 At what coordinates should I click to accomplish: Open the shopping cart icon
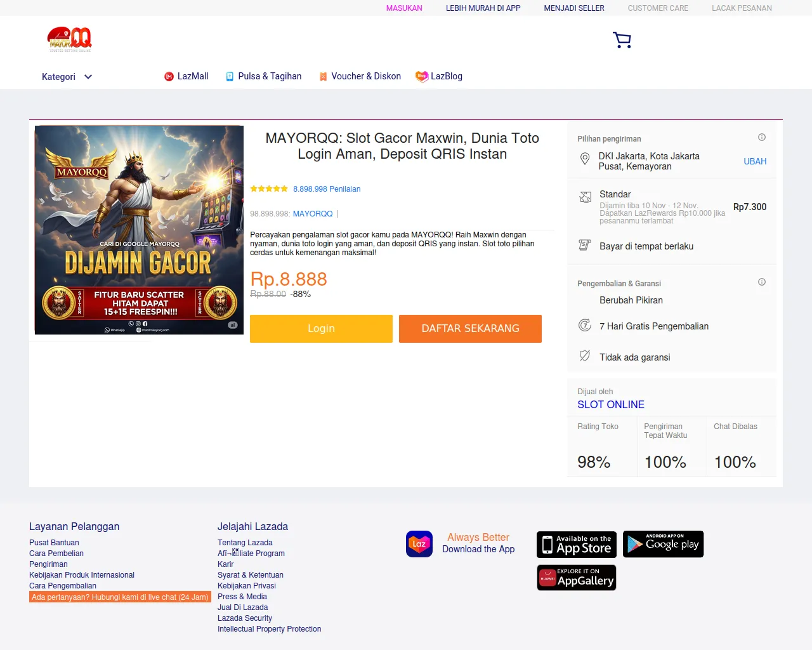coord(622,40)
